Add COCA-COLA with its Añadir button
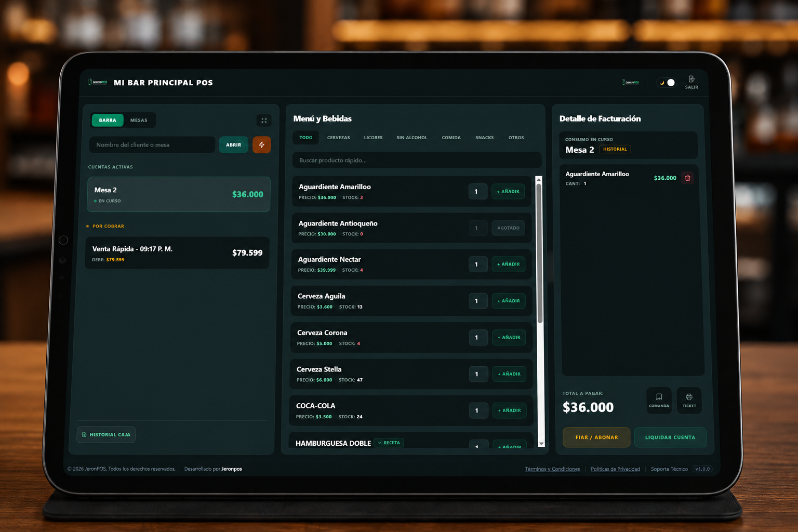The width and height of the screenshot is (798, 532). point(510,410)
